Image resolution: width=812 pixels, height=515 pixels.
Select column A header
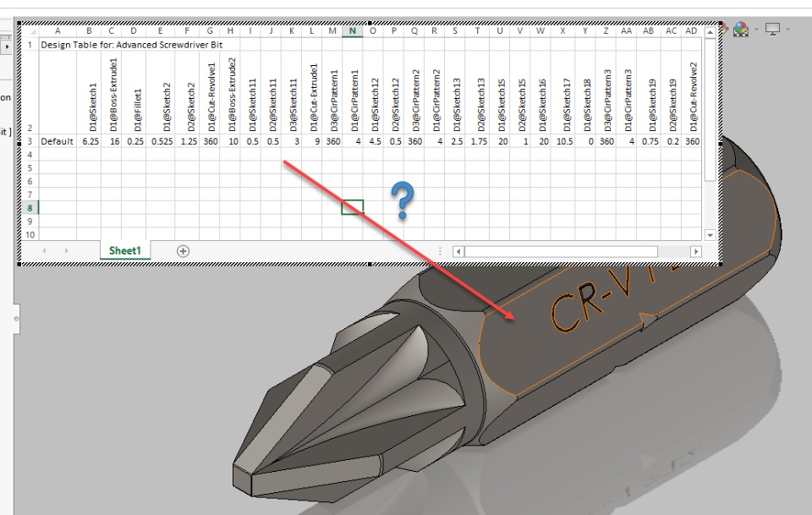58,31
